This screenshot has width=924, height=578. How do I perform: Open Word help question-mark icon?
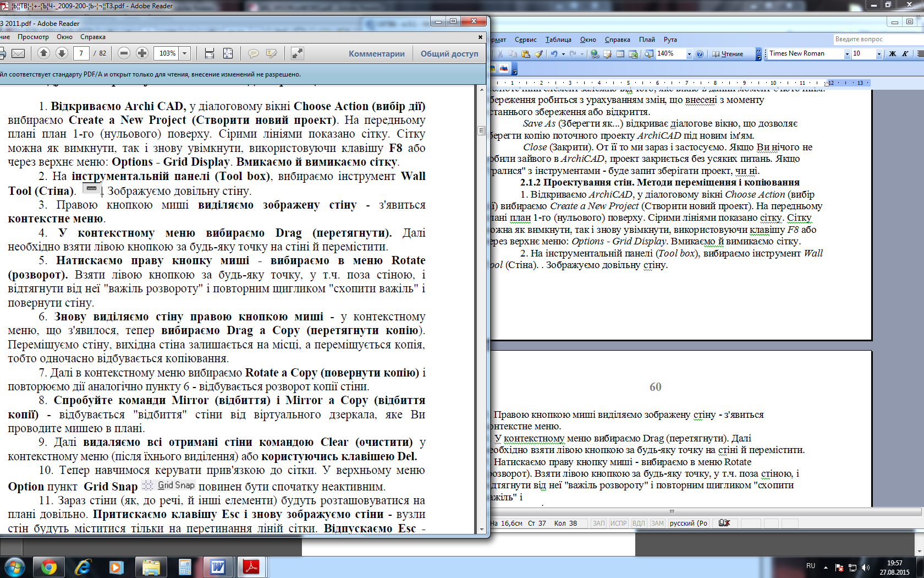coord(700,54)
